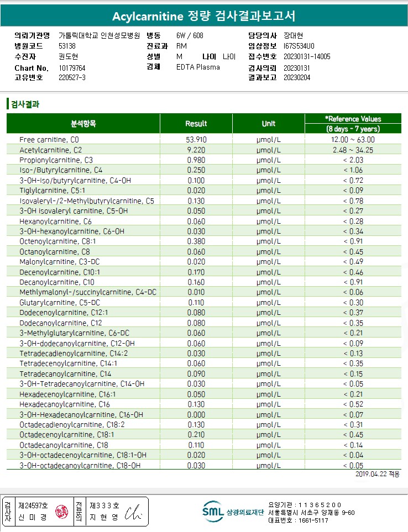The image size is (408, 532).
Task: Click the specialist's handwritten signature
Action: pyautogui.click(x=133, y=512)
